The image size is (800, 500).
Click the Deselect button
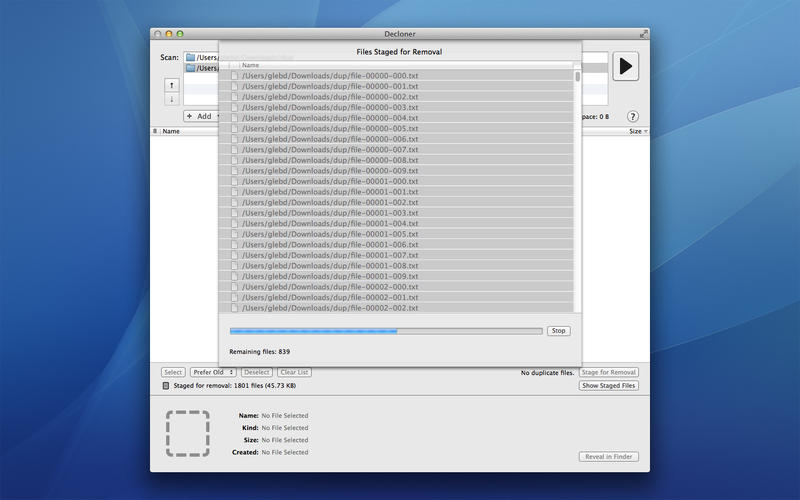257,372
